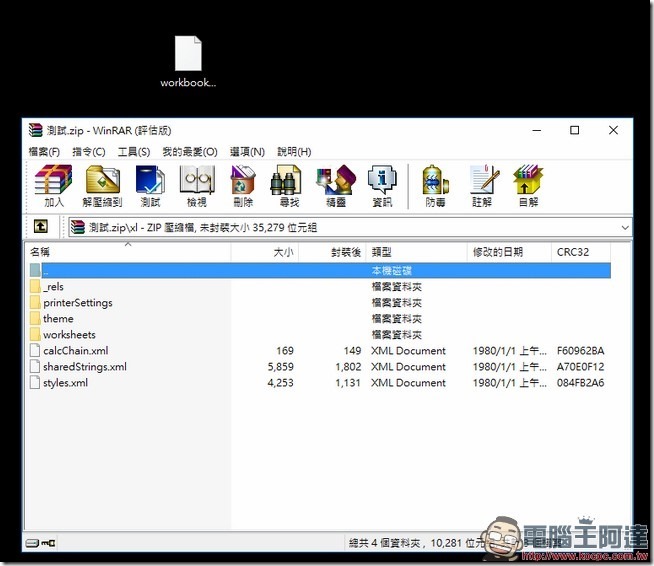Open the Commands (指令) menu
Image resolution: width=654 pixels, height=566 pixels.
tap(88, 152)
